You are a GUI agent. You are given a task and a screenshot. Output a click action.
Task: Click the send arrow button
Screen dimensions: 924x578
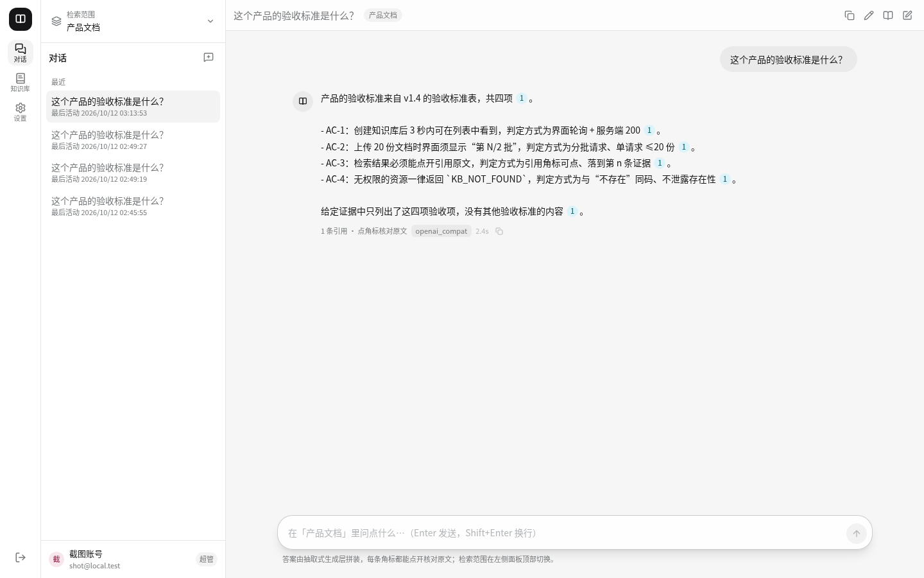pyautogui.click(x=857, y=534)
